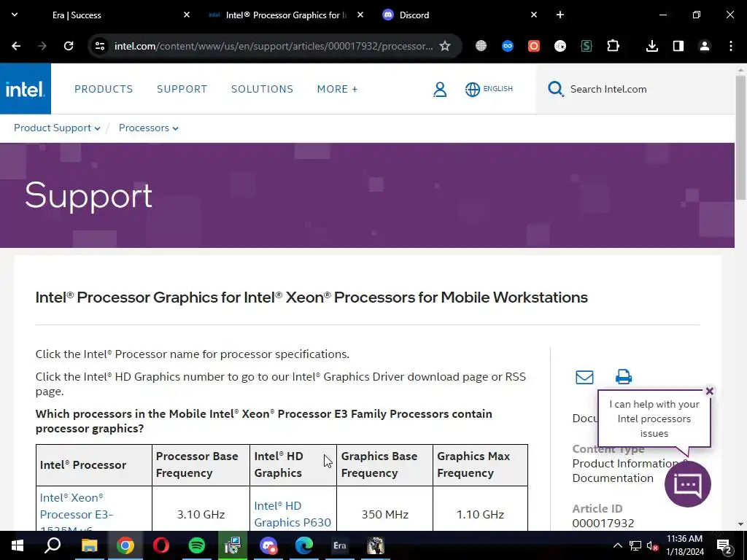Show hidden system tray icons
747x560 pixels.
[x=617, y=545]
